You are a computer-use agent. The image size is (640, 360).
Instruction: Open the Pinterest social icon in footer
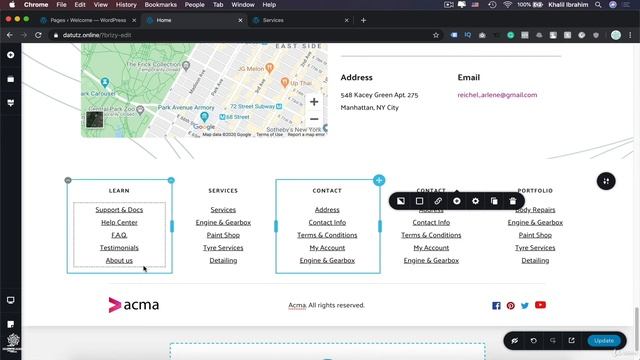pos(511,305)
